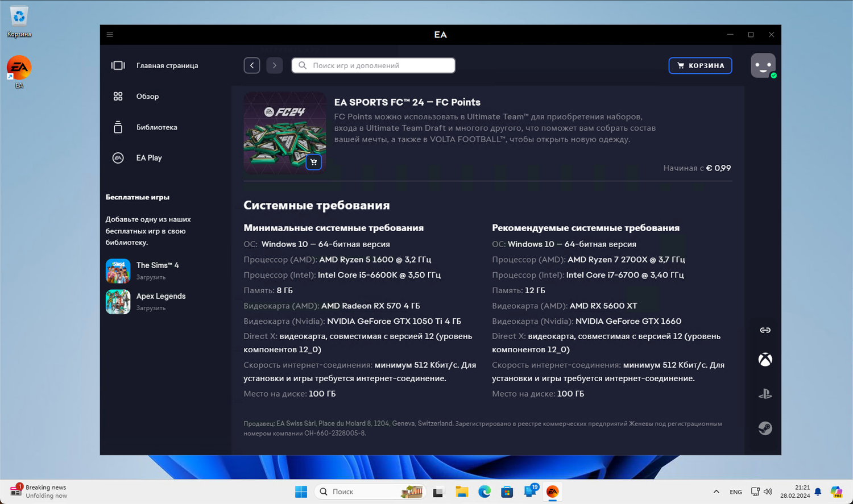Screen dimensions: 853x504
Task: Open the EA app hamburger menu
Action: (x=110, y=35)
